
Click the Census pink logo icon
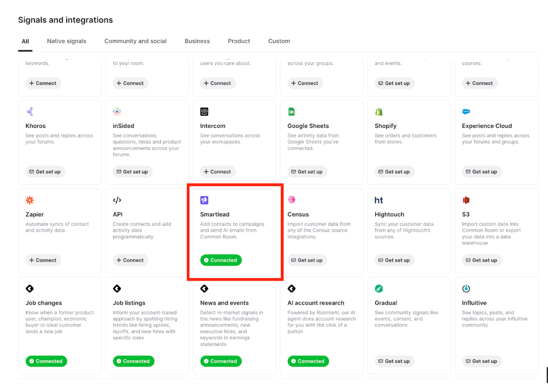point(292,200)
